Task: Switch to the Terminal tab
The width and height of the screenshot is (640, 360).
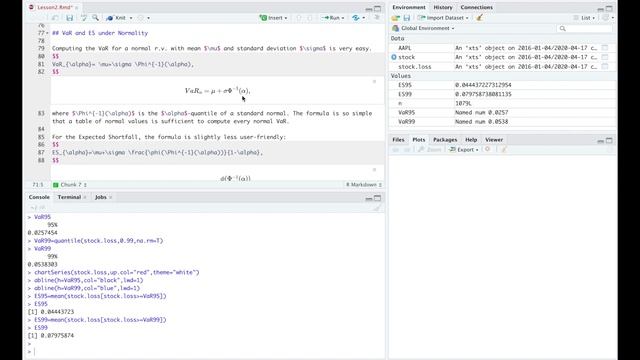Action: (69, 197)
